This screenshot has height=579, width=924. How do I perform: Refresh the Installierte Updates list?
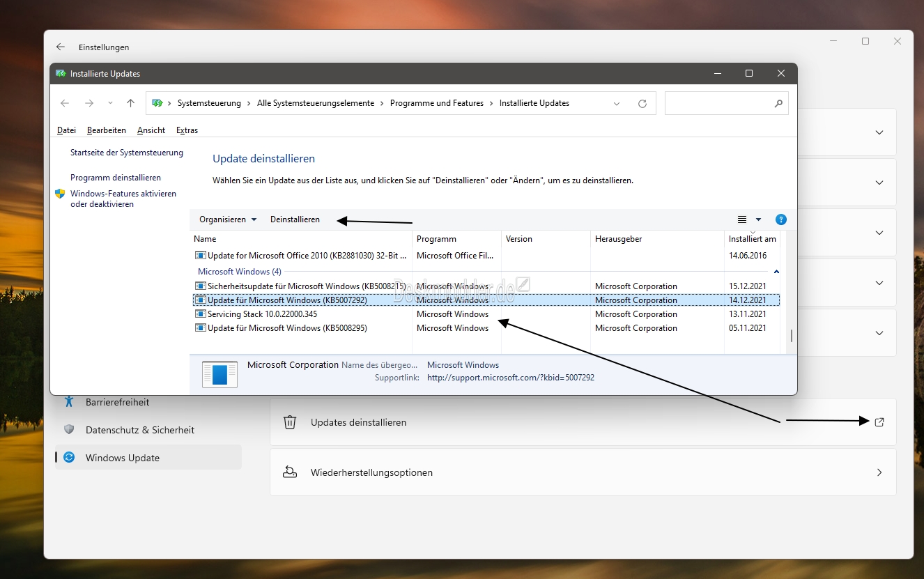(x=642, y=103)
